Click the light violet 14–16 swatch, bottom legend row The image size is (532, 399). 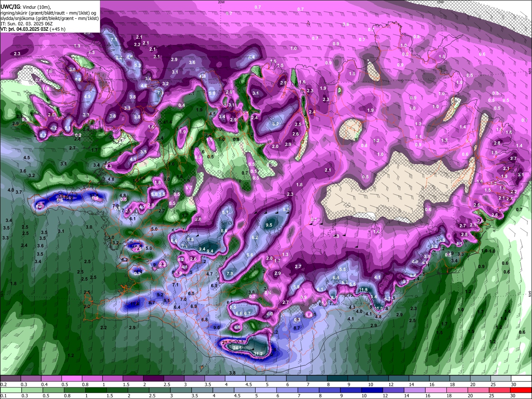click(x=415, y=390)
